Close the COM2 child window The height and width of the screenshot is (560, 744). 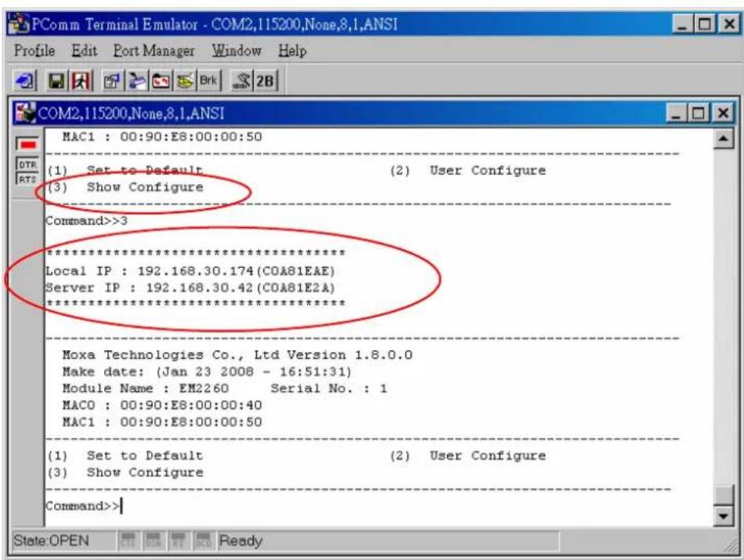click(x=723, y=113)
